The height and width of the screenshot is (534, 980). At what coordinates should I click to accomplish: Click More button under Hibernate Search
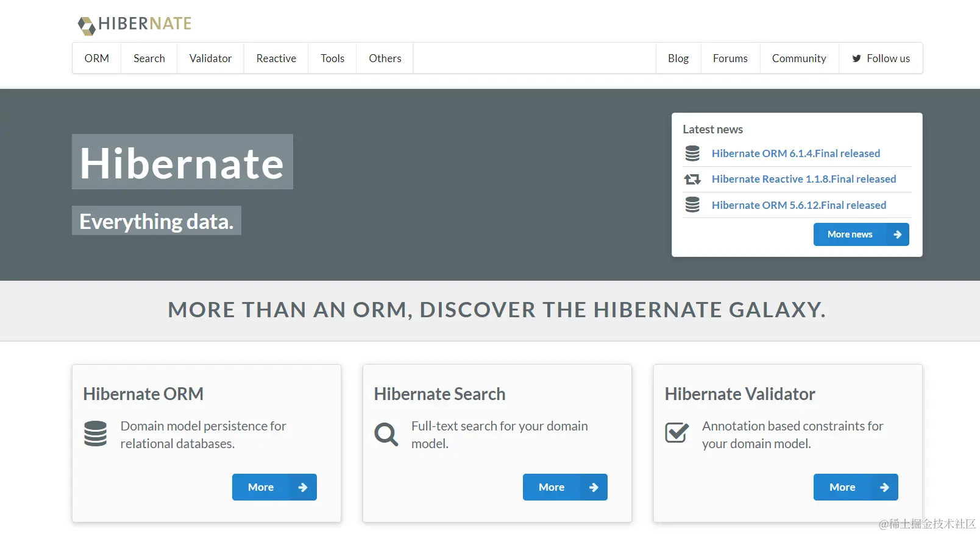click(565, 487)
